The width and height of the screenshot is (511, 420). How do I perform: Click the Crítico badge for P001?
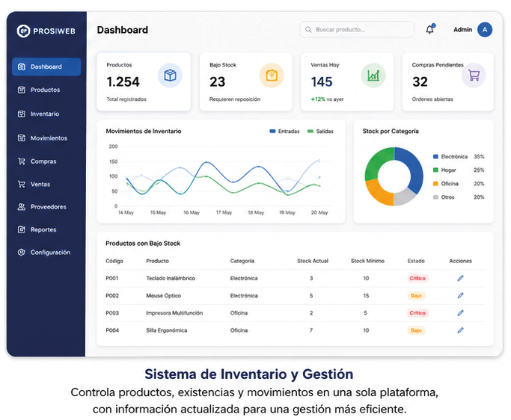[417, 278]
